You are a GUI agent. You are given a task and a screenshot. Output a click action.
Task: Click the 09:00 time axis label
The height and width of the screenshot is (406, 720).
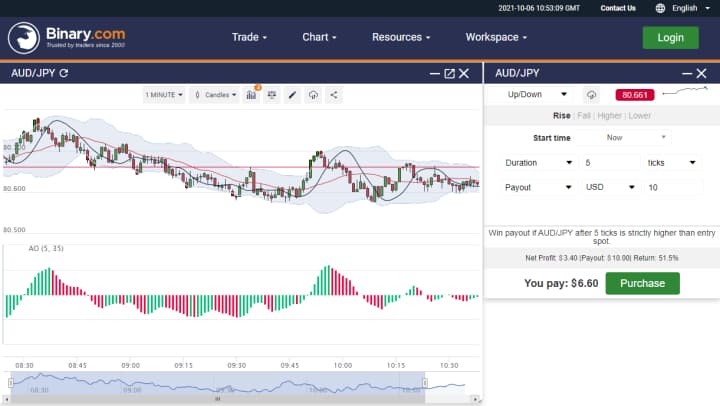pyautogui.click(x=130, y=366)
